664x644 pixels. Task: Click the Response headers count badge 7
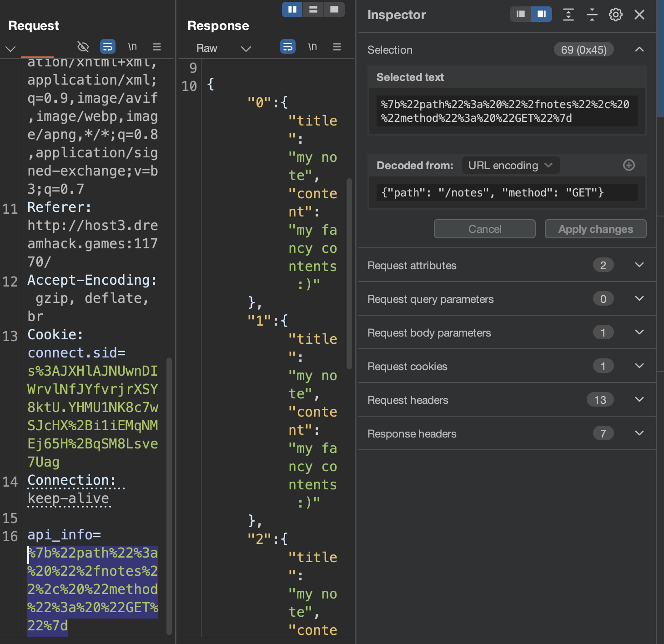[603, 433]
